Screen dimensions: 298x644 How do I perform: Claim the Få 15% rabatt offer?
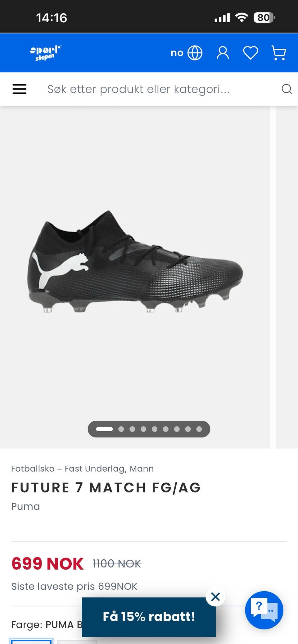coord(149,617)
